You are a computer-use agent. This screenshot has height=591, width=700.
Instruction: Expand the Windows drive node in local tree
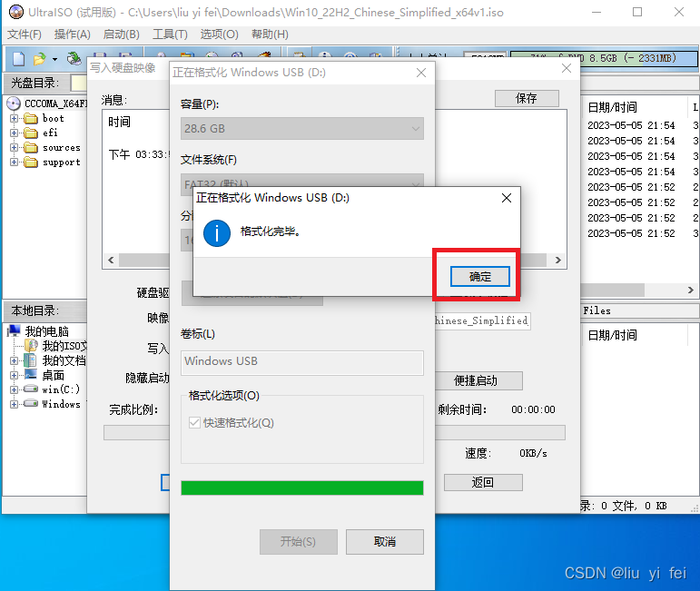pyautogui.click(x=14, y=404)
